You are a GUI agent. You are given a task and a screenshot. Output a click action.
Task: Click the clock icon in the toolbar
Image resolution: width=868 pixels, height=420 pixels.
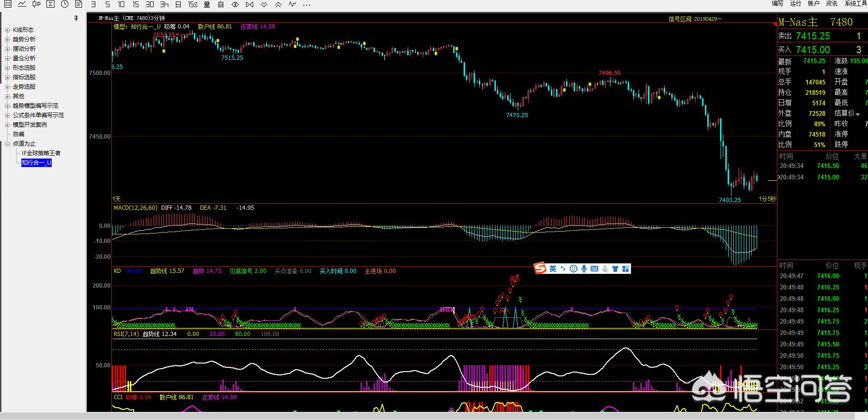tap(64, 4)
